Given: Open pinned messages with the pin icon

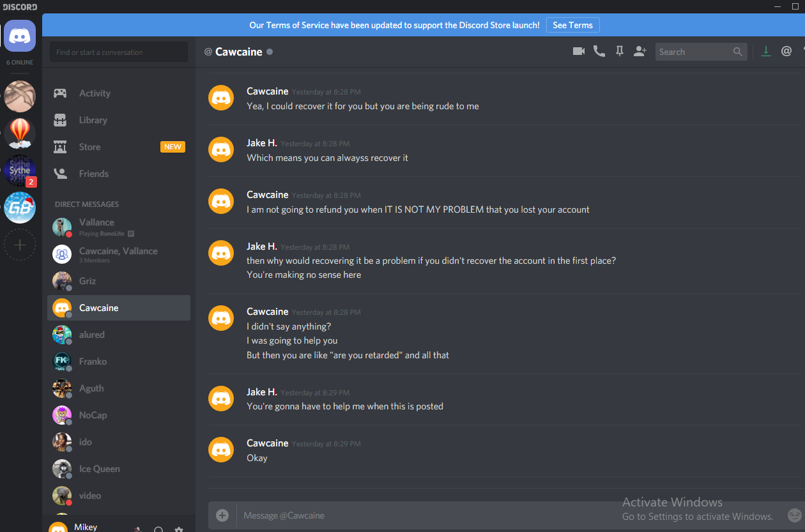Looking at the screenshot, I should pos(619,52).
